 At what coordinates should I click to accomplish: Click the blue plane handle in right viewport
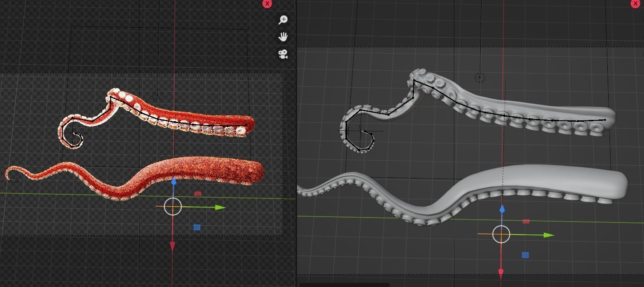pyautogui.click(x=525, y=255)
